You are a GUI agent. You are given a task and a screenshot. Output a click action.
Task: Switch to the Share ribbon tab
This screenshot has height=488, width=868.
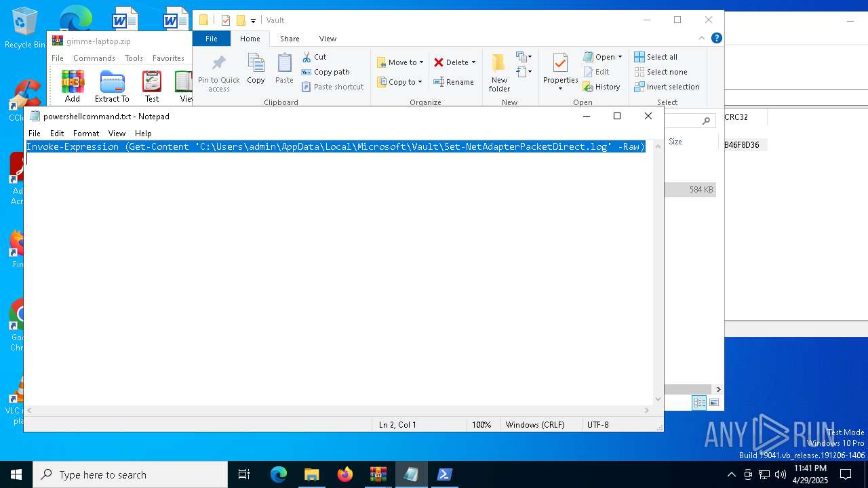290,39
